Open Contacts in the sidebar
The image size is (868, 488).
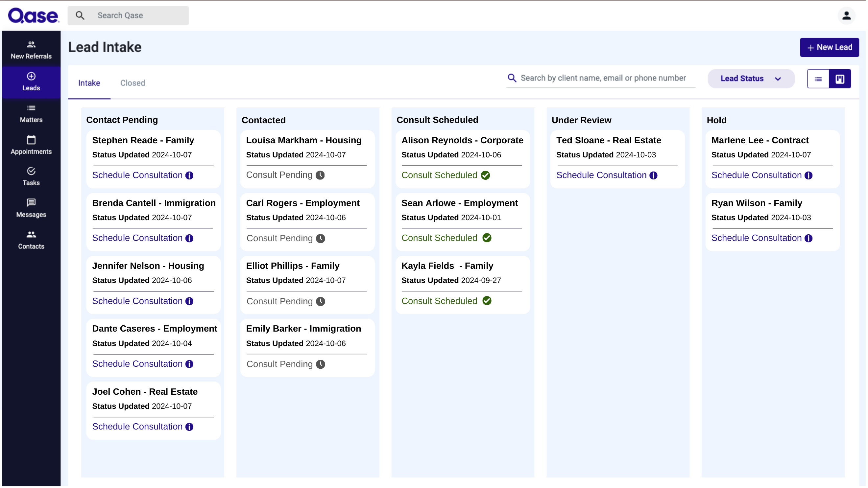click(x=31, y=241)
